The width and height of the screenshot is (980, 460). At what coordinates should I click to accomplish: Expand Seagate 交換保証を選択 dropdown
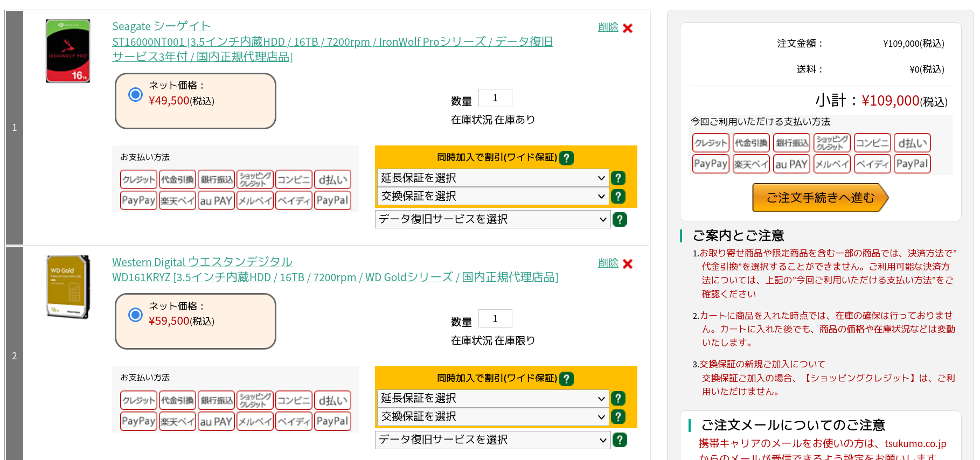(493, 196)
